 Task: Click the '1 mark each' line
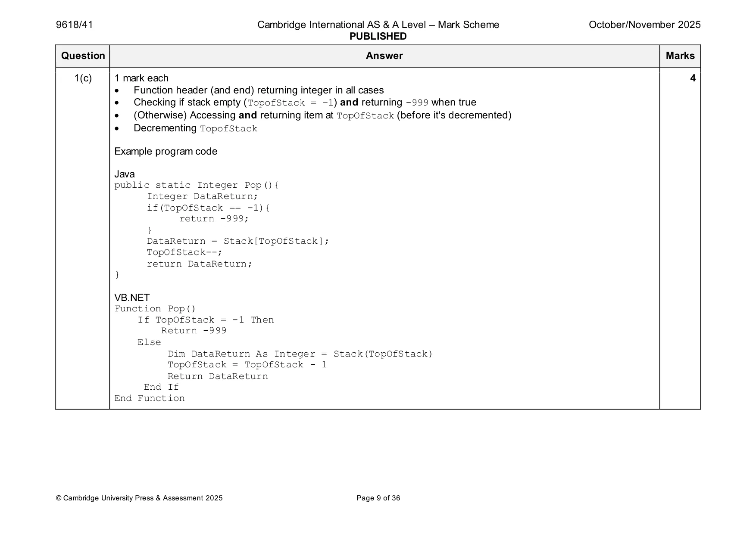141,78
